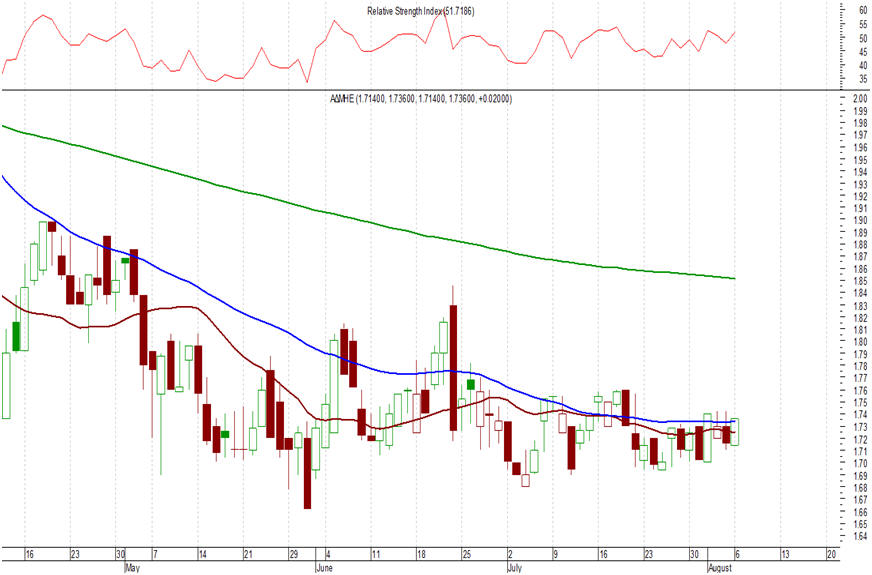Pick the date label 25 in June
This screenshot has height=575, width=872.
point(467,554)
